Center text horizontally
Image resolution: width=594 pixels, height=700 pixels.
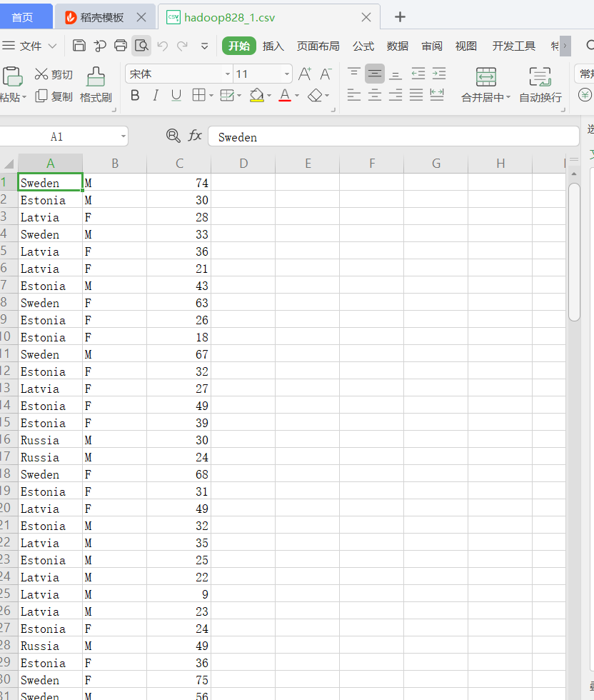coord(374,94)
